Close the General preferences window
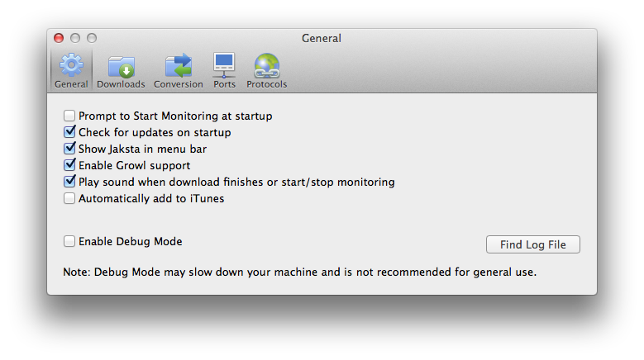This screenshot has width=644, height=360. 59,38
